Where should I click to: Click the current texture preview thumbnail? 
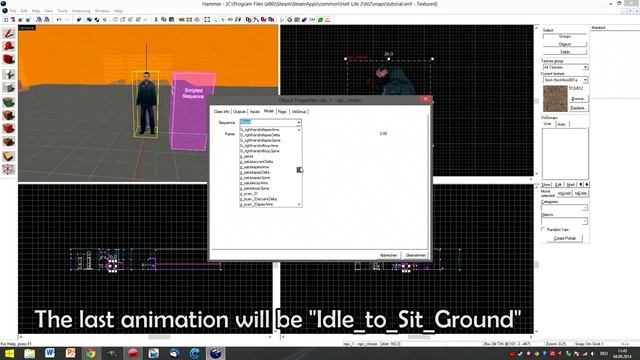555,99
